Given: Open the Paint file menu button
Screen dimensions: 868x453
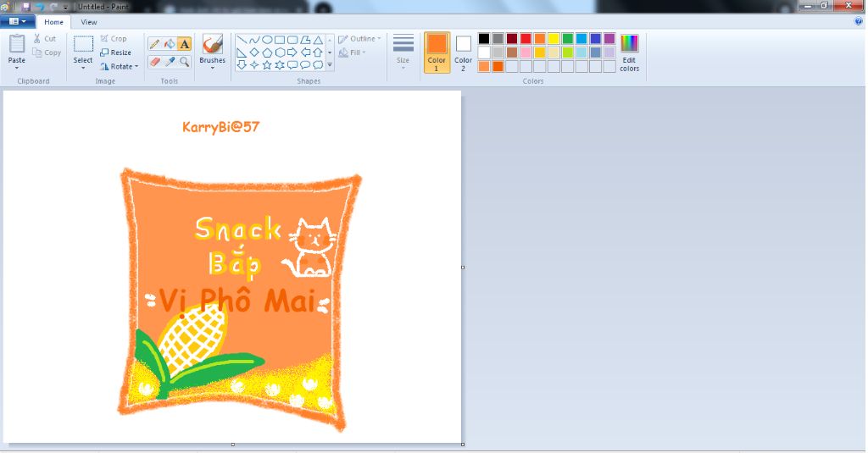Looking at the screenshot, I should point(18,21).
